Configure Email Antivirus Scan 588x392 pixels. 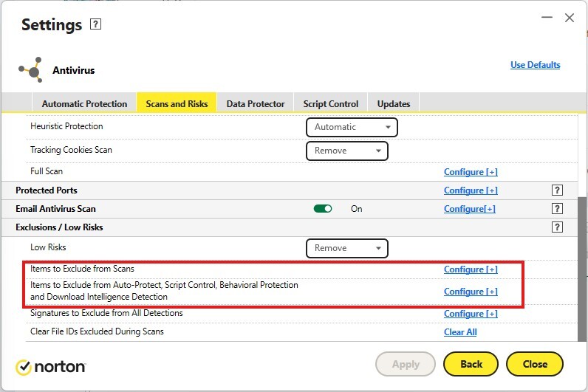click(470, 209)
